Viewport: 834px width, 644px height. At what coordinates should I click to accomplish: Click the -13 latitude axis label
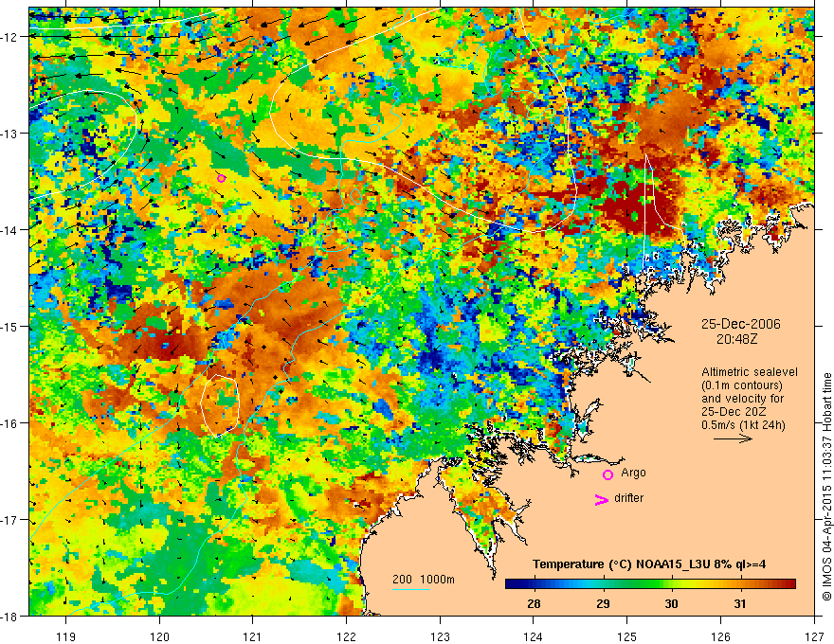pyautogui.click(x=10, y=134)
